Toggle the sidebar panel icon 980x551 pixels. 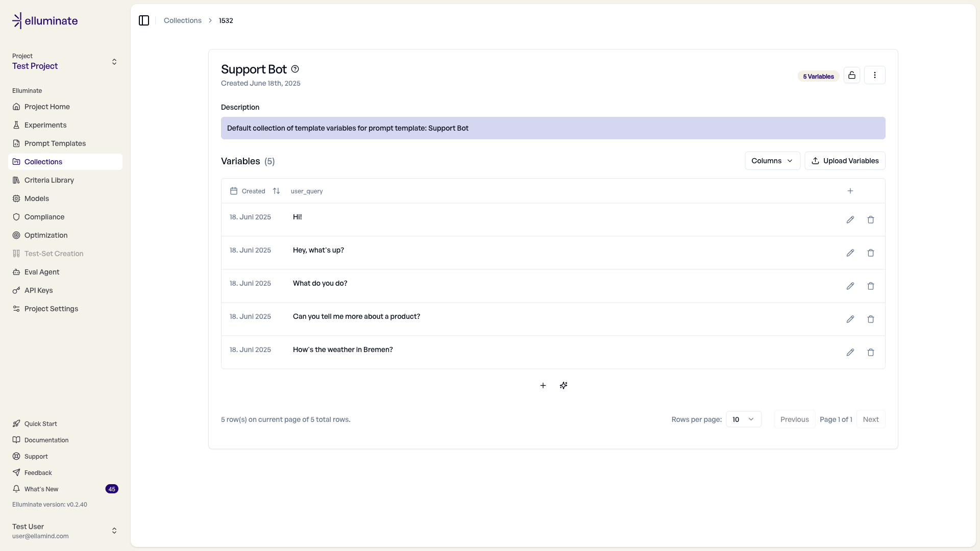point(144,20)
